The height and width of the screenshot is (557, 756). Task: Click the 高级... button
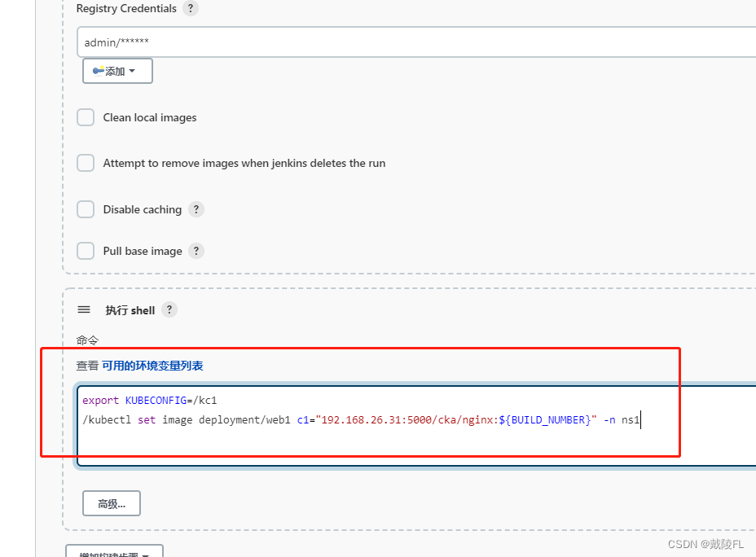click(112, 503)
